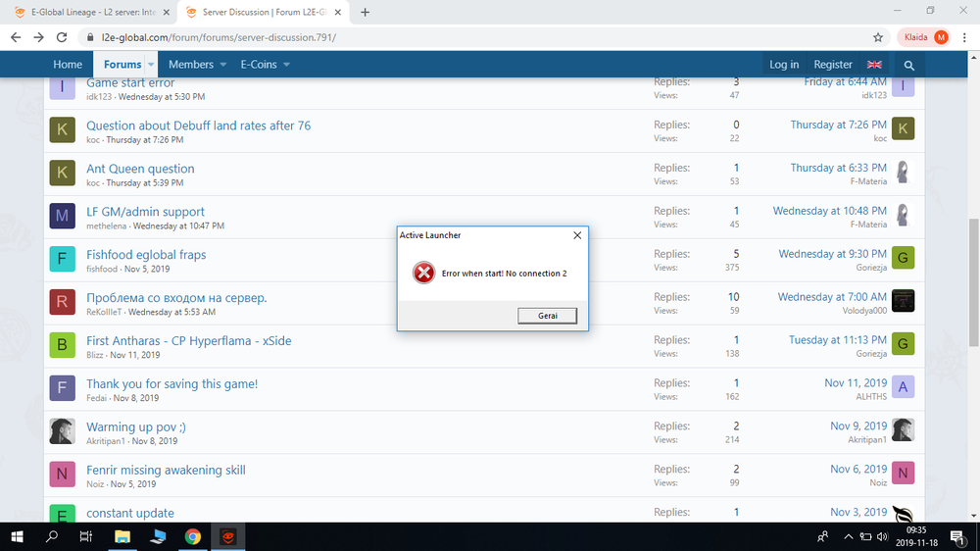Expand the E-Coins dropdown menu

point(285,65)
